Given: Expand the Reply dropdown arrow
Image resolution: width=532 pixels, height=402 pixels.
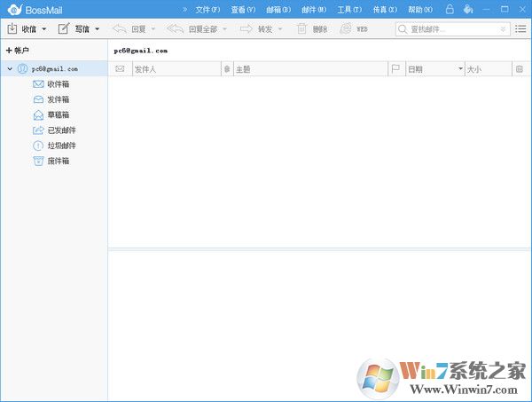Looking at the screenshot, I should [x=153, y=29].
